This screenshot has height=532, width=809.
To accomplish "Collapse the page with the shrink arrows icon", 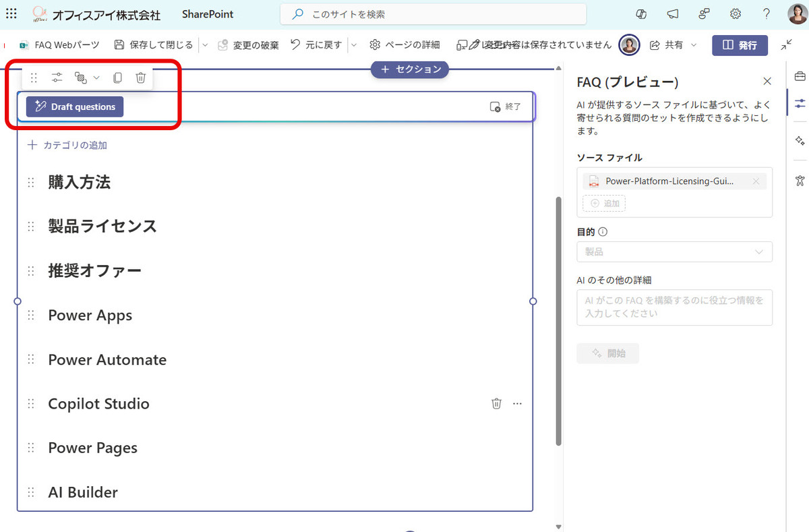I will tap(787, 45).
